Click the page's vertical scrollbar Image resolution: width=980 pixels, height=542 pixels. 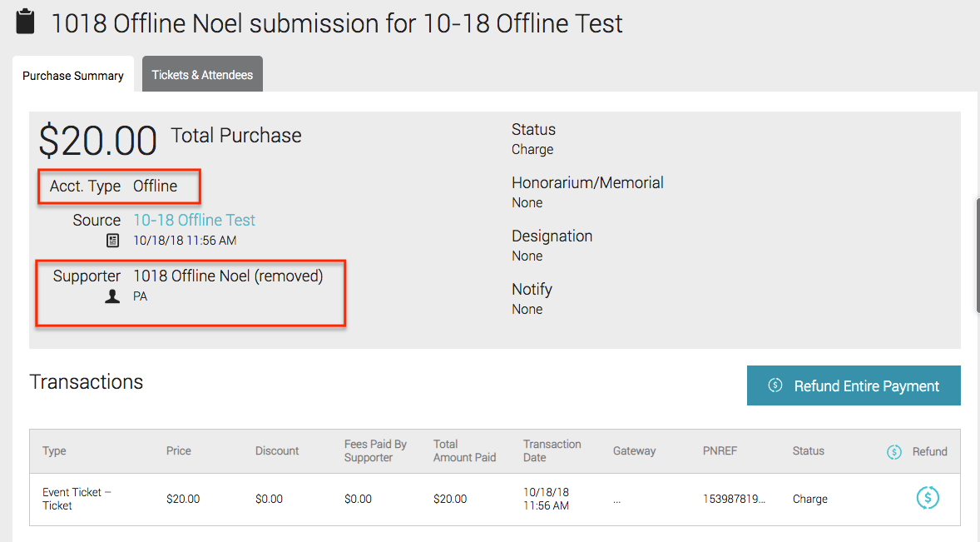(977, 256)
